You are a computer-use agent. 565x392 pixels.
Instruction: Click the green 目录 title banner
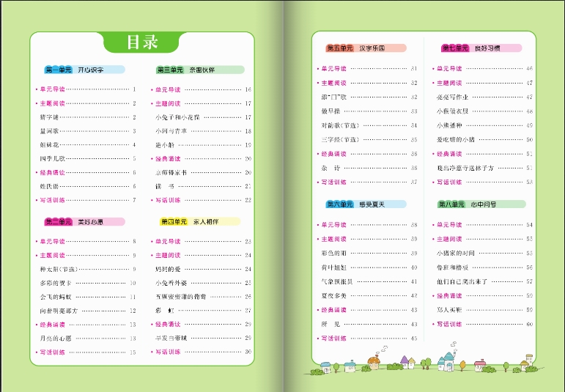click(141, 42)
